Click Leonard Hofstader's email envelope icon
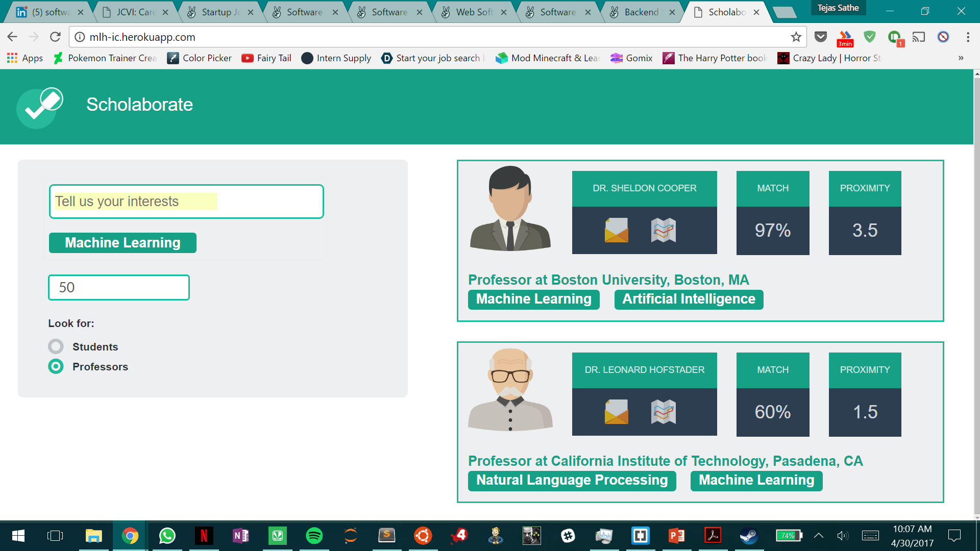980x551 pixels. point(616,412)
